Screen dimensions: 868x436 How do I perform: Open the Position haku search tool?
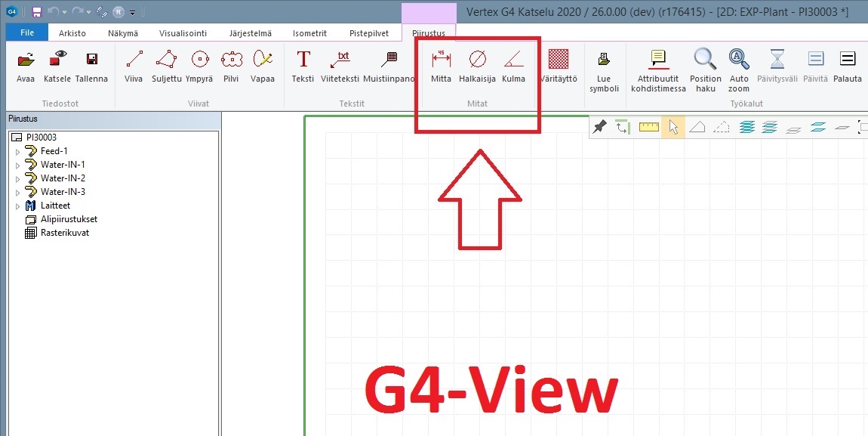[x=705, y=58]
